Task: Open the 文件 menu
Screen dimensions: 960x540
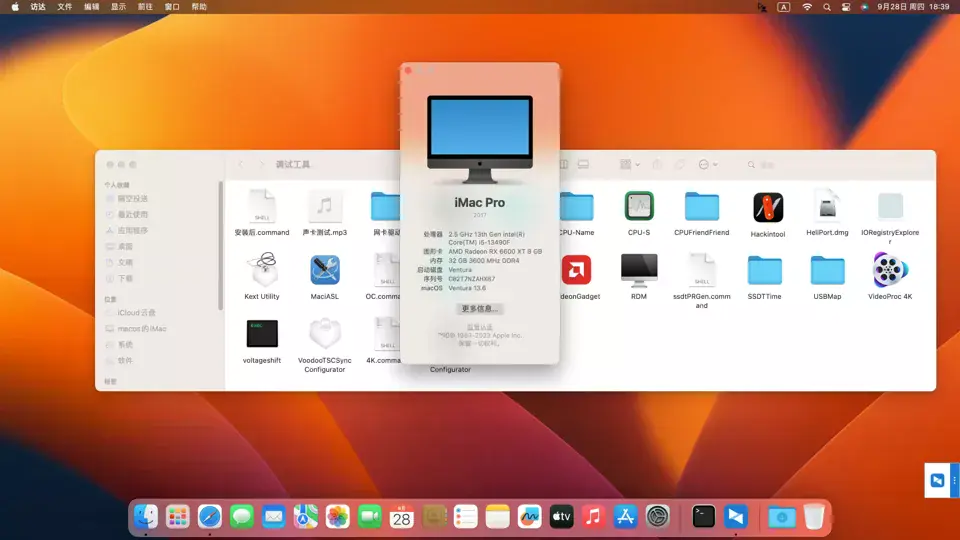Action: point(64,7)
